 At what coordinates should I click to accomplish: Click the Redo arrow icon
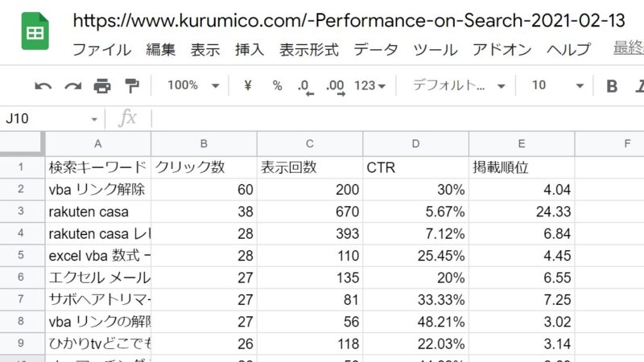click(72, 86)
